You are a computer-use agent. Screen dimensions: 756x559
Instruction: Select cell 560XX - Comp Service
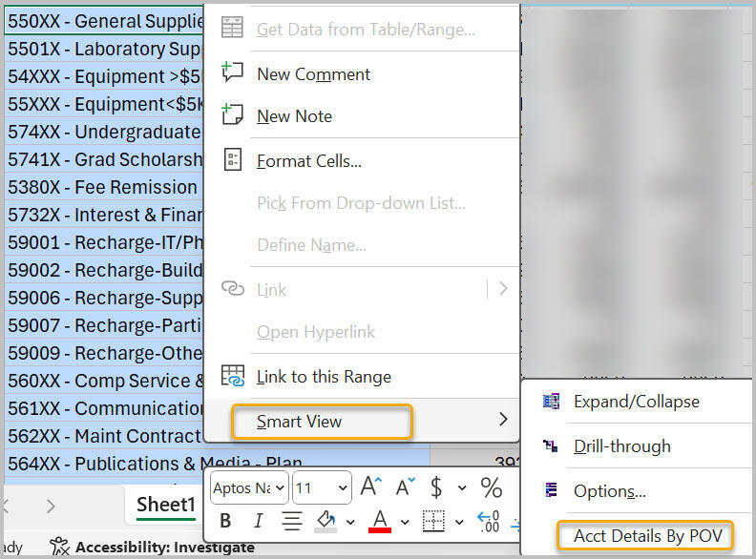(104, 381)
